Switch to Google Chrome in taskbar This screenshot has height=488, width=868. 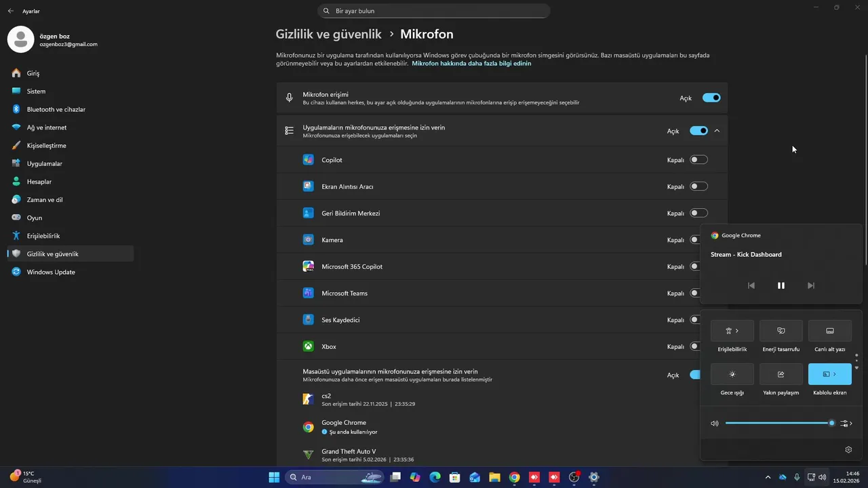pyautogui.click(x=515, y=477)
